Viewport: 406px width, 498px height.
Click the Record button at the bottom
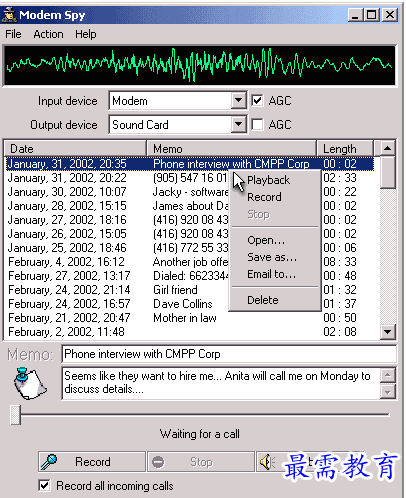[92, 462]
